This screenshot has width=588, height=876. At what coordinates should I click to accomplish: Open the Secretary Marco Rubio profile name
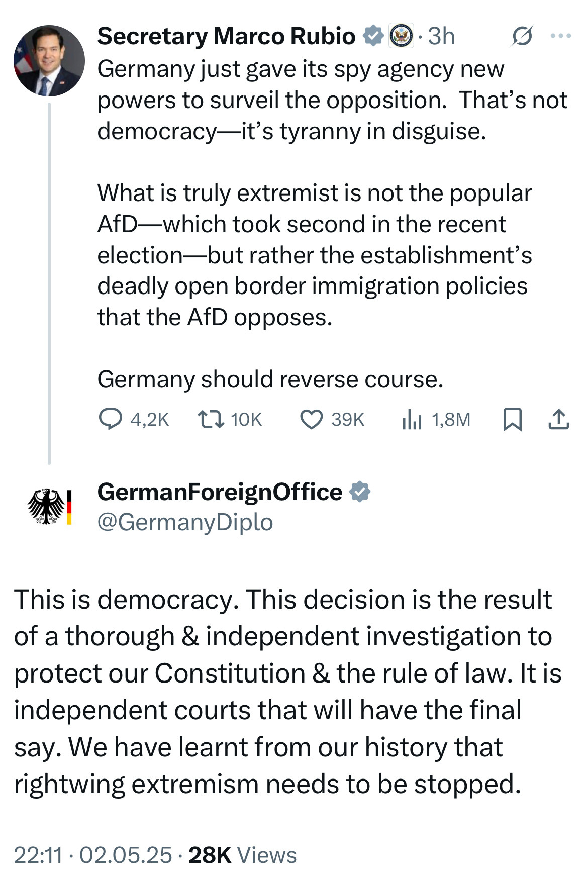tap(226, 36)
